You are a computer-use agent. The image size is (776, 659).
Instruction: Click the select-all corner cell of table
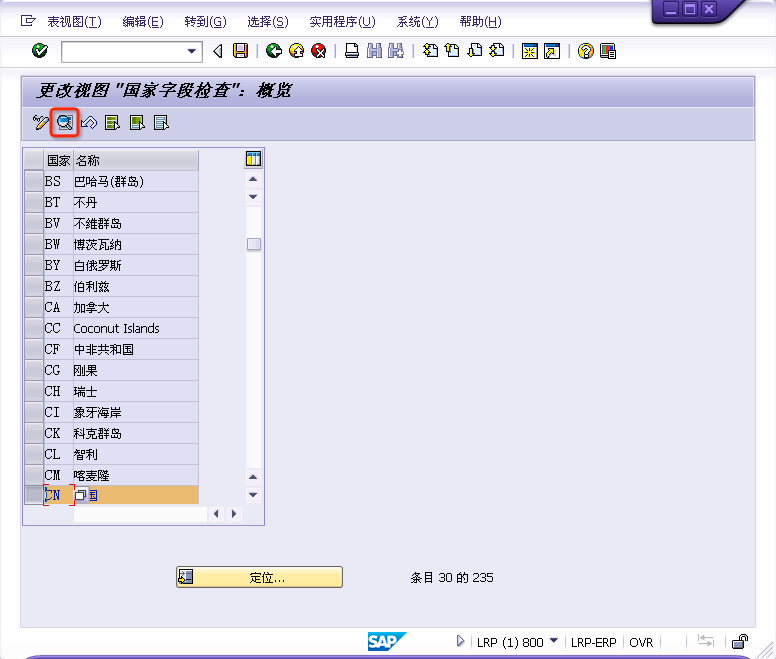pyautogui.click(x=34, y=160)
